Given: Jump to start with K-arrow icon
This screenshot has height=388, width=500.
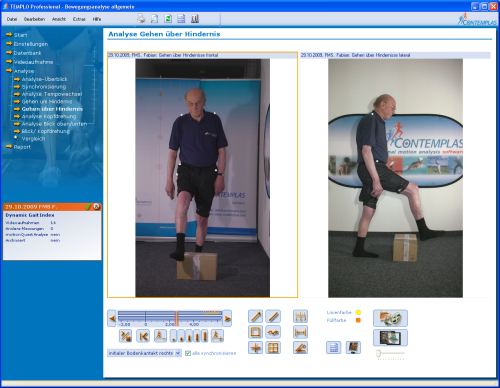Looking at the screenshot, I should pyautogui.click(x=143, y=336).
